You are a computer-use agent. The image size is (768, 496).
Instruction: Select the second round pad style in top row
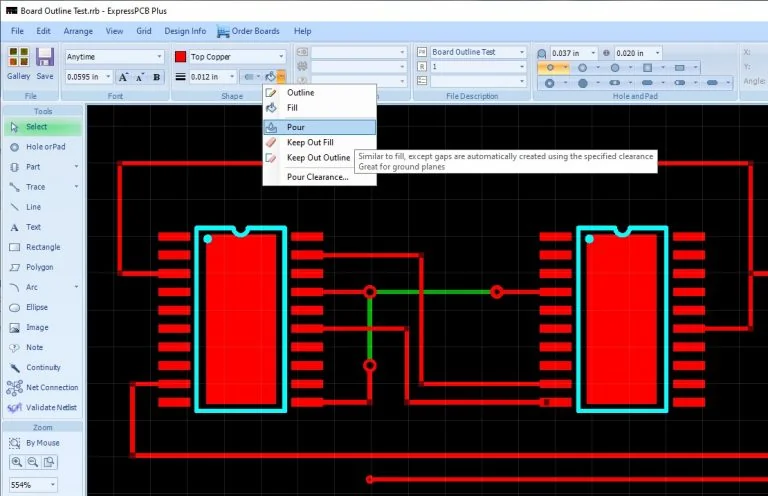[x=582, y=68]
